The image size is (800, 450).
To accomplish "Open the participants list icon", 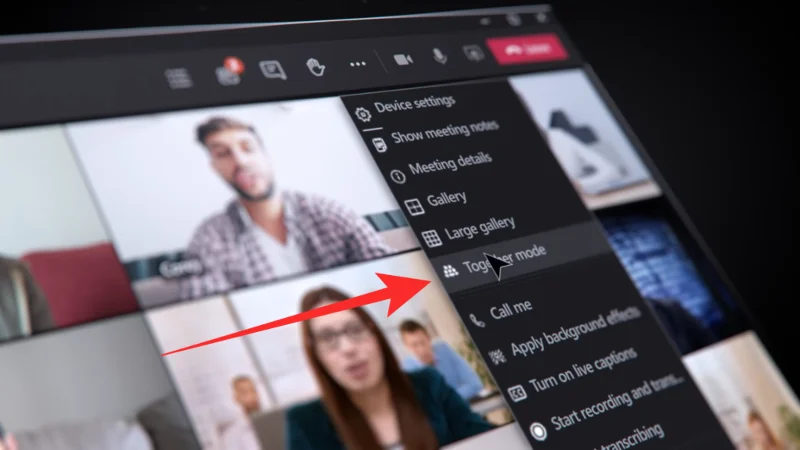I will click(229, 71).
